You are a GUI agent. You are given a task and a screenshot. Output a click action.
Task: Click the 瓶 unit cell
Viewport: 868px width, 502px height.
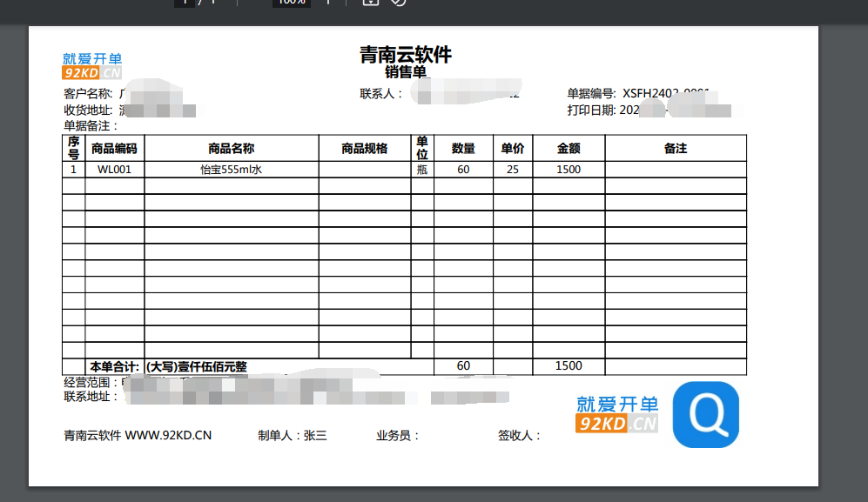click(422, 170)
